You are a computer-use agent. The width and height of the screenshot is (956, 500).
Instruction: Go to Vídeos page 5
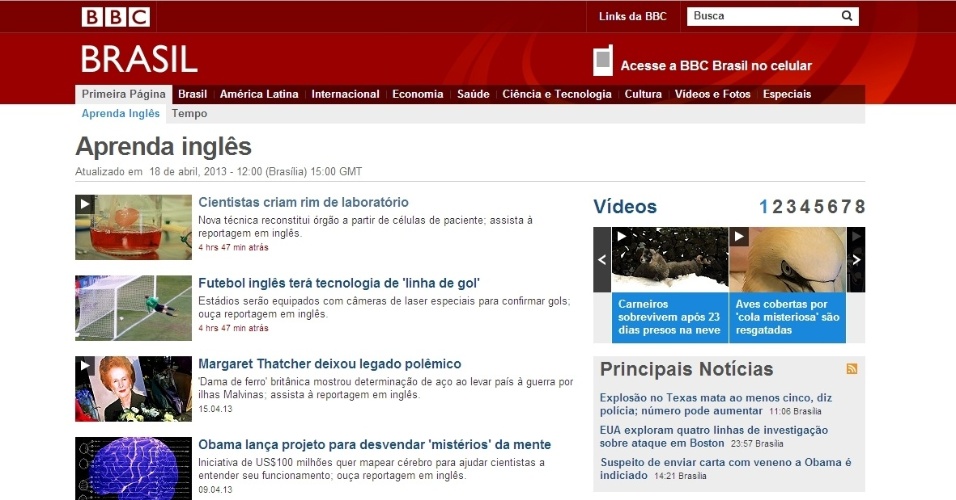tap(819, 207)
